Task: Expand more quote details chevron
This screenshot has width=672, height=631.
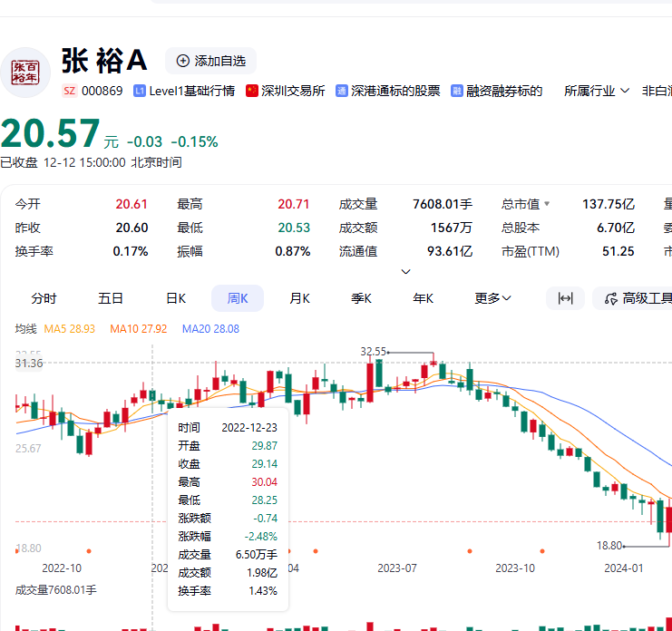Action: 405,272
